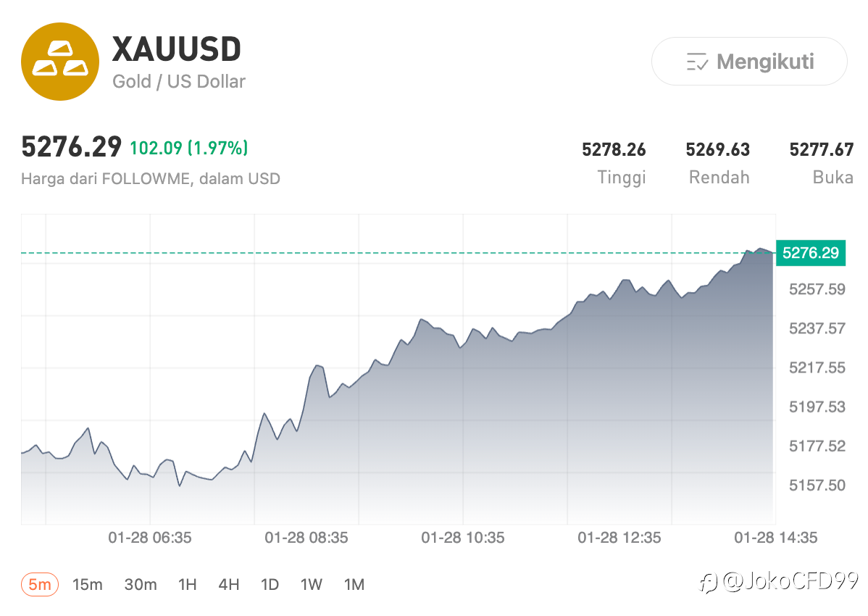Viewport: 868px width, 616px height.
Task: Select the 5m timeframe
Action: click(39, 584)
